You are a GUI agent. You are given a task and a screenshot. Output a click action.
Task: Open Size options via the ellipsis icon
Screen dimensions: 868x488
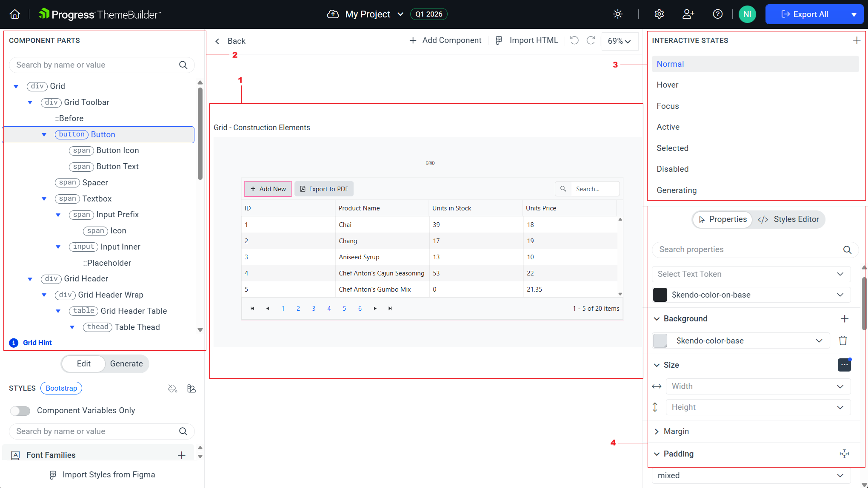(844, 365)
